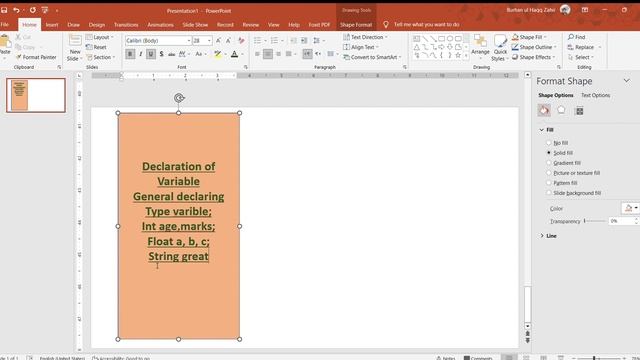Apply text shadow with S button
Screen dimensions: 640x360
click(x=162, y=54)
